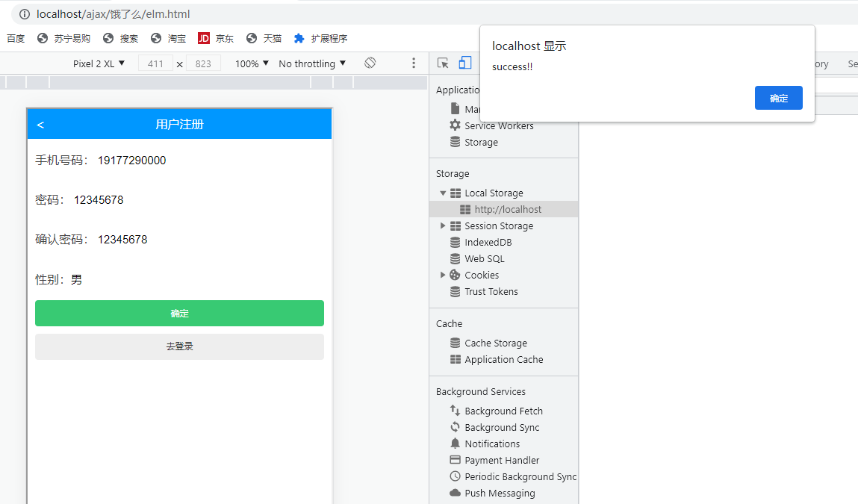Select Payment Handler service
This screenshot has height=504, width=858.
[502, 460]
